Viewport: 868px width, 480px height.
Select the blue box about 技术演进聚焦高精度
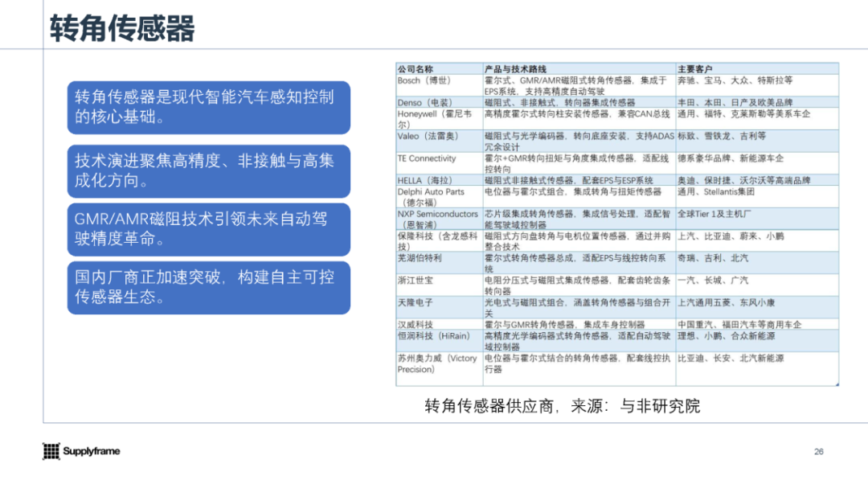[209, 171]
